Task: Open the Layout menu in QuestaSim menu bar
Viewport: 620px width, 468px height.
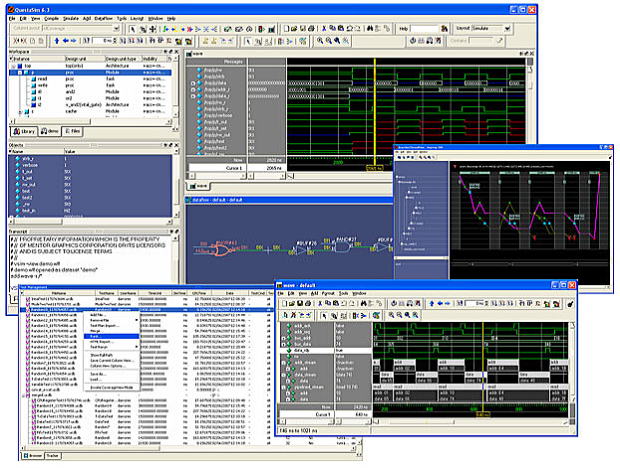Action: tap(137, 19)
